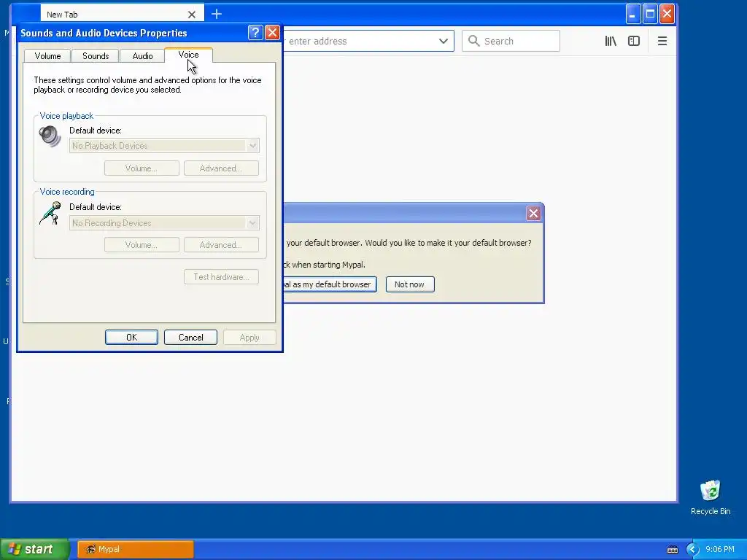Select the Voice tab
747x560 pixels.
click(x=188, y=55)
